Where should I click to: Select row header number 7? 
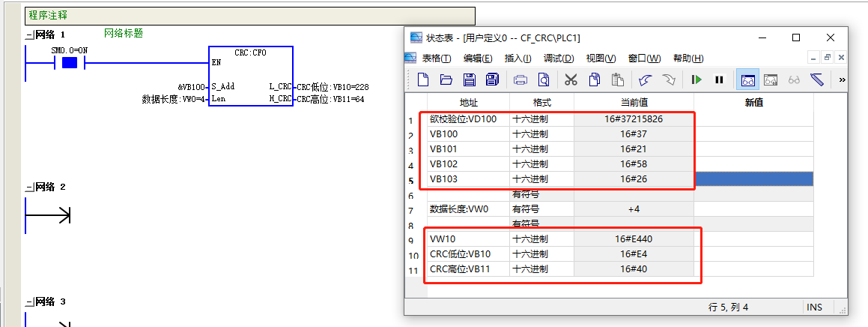pyautogui.click(x=410, y=211)
